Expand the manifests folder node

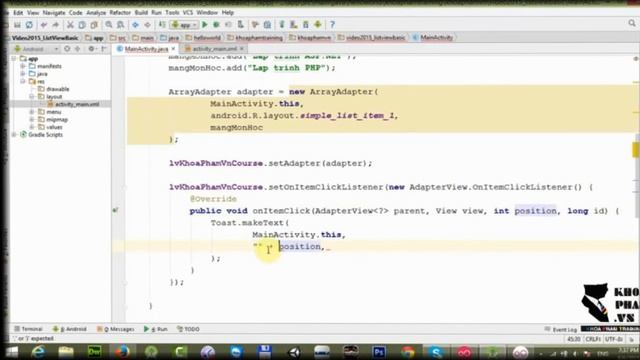click(x=23, y=66)
